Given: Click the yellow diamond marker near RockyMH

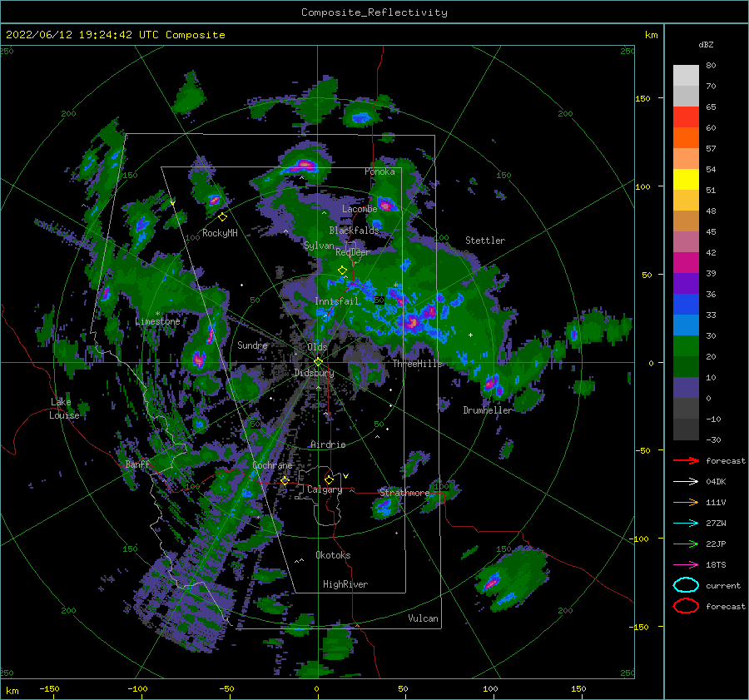Looking at the screenshot, I should 222,217.
